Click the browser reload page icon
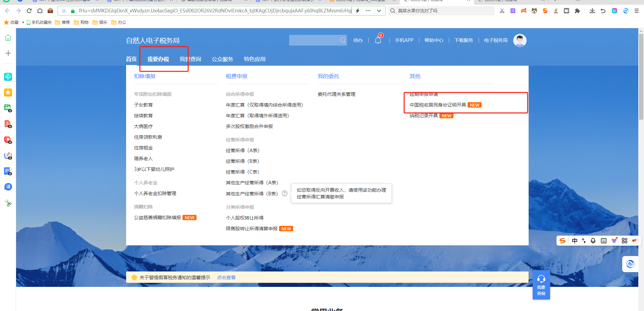Viewport: 644px width, 311px height. (x=29, y=11)
